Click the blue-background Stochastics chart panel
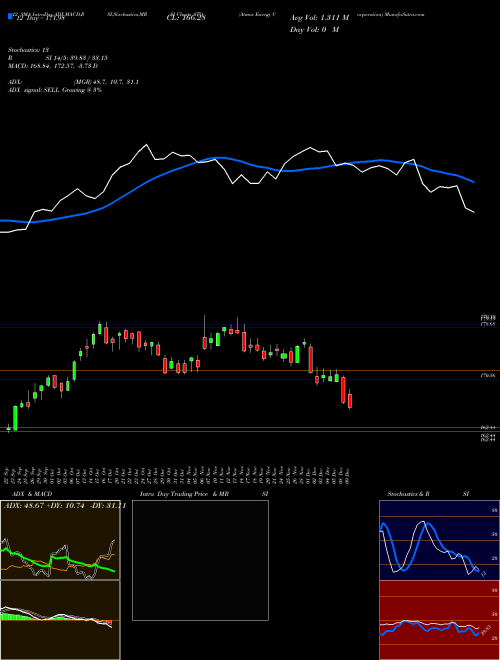 (439, 540)
